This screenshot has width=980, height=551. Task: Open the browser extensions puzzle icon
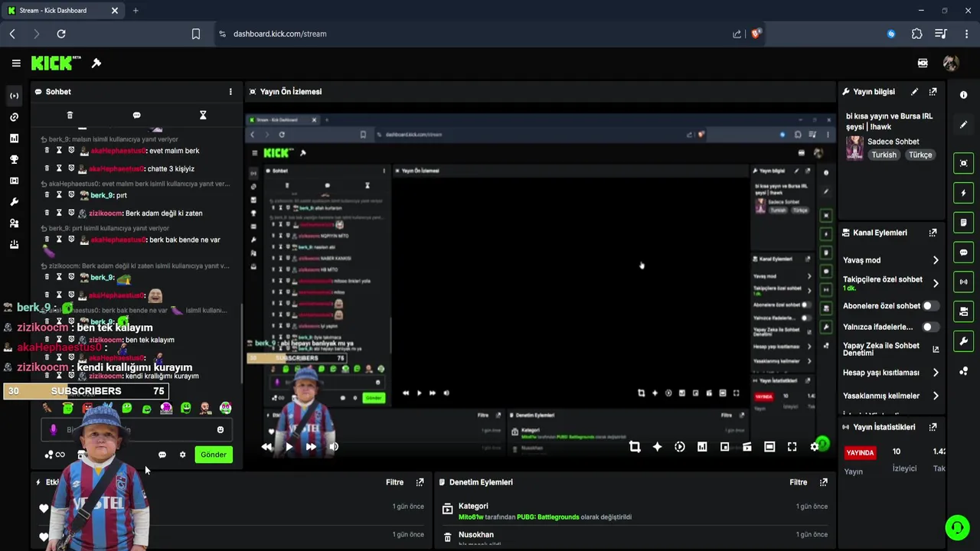pyautogui.click(x=917, y=34)
